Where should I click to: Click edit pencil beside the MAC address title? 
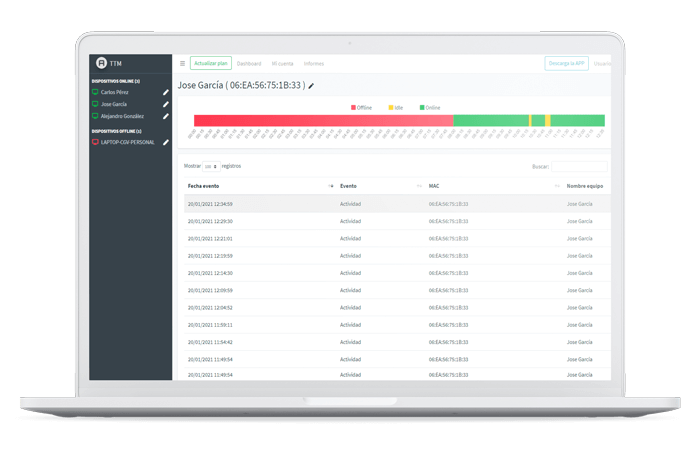click(311, 86)
